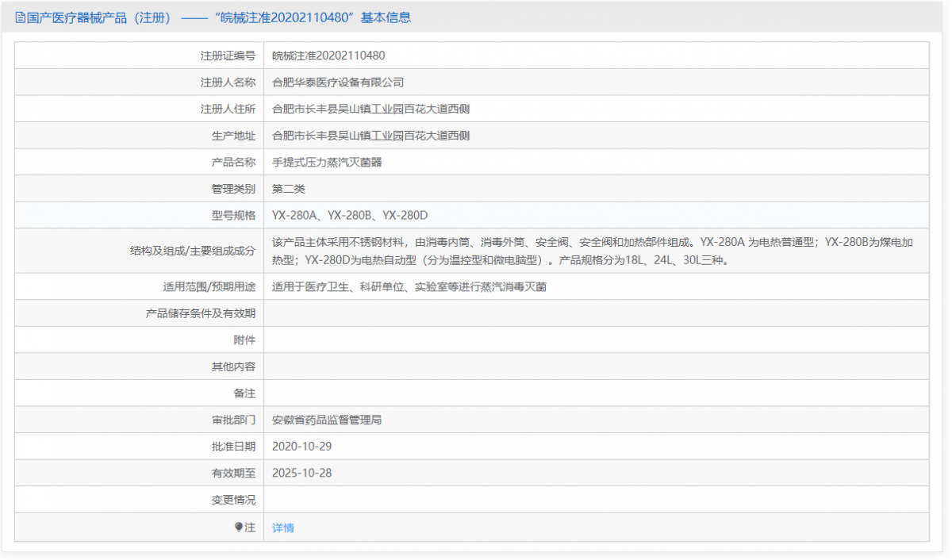The image size is (952, 560).
Task: Click the 附件 row label
Action: click(x=245, y=339)
